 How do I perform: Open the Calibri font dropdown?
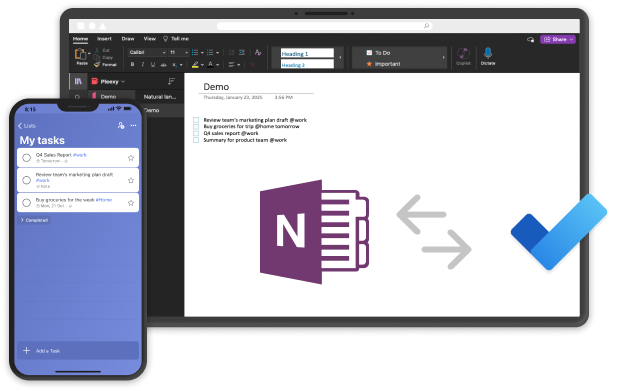coord(164,52)
